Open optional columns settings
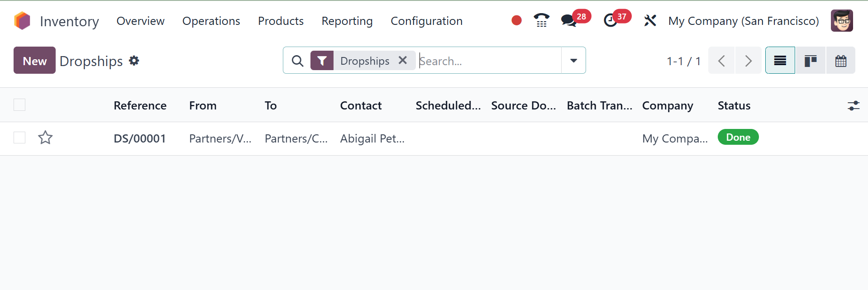This screenshot has height=290, width=868. click(x=853, y=106)
